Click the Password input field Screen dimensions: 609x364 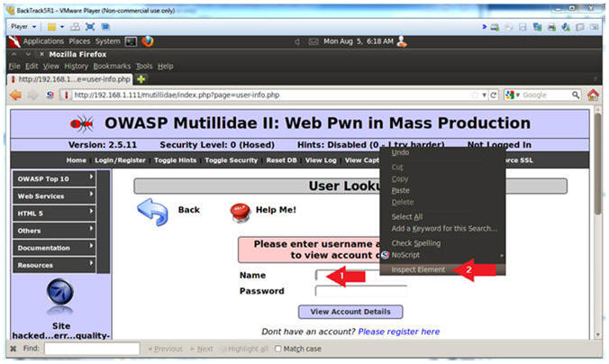point(361,291)
